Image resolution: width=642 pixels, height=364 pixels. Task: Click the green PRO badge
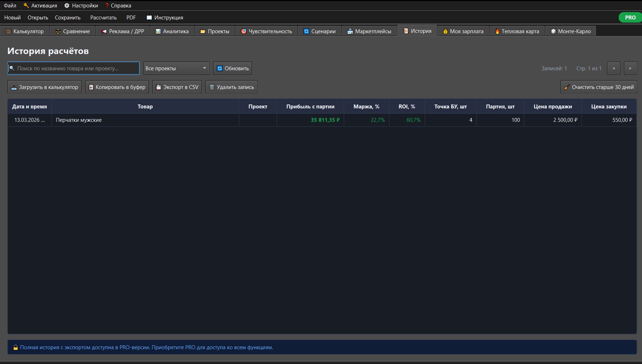630,17
